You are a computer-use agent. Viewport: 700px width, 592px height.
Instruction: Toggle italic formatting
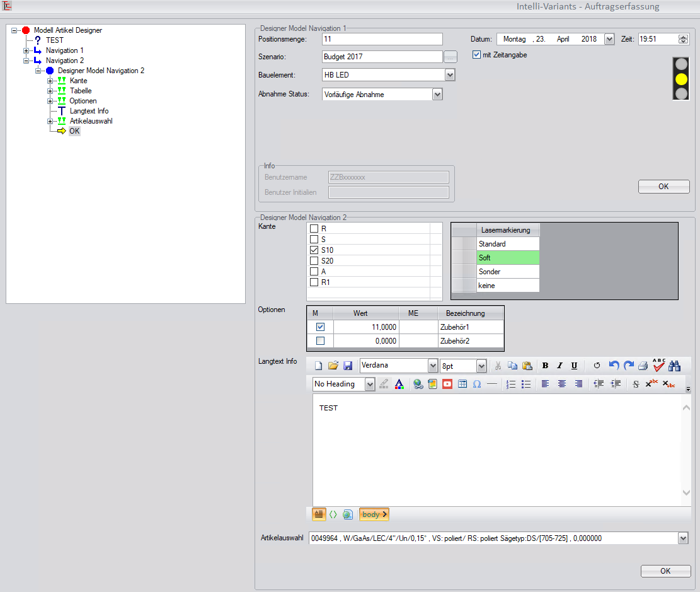click(559, 366)
